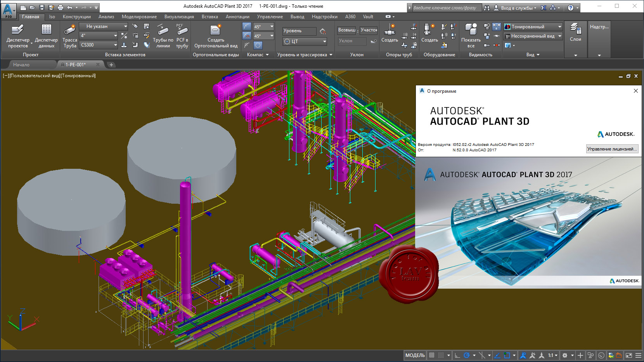
Task: Click the Undo arrow icon
Action: pos(70,7)
